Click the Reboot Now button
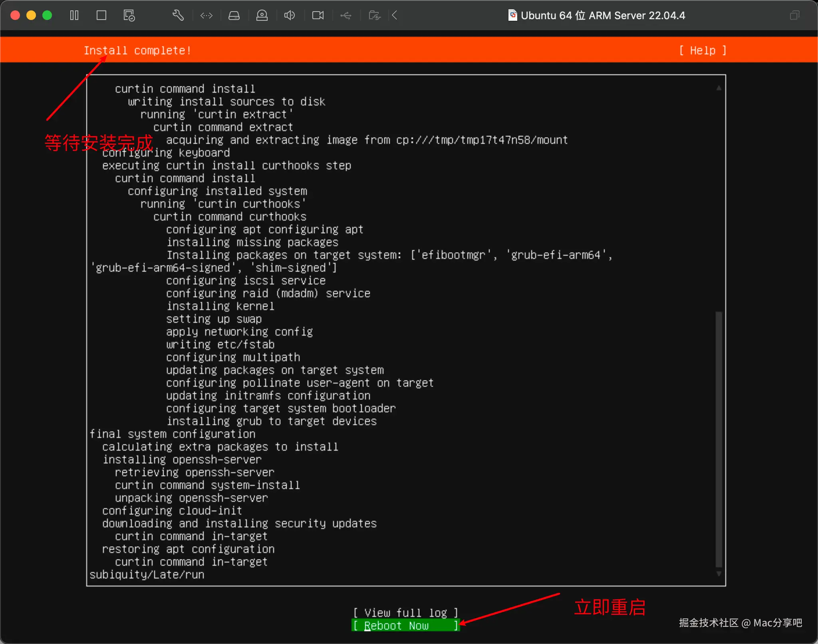Image resolution: width=818 pixels, height=644 pixels. pyautogui.click(x=405, y=626)
